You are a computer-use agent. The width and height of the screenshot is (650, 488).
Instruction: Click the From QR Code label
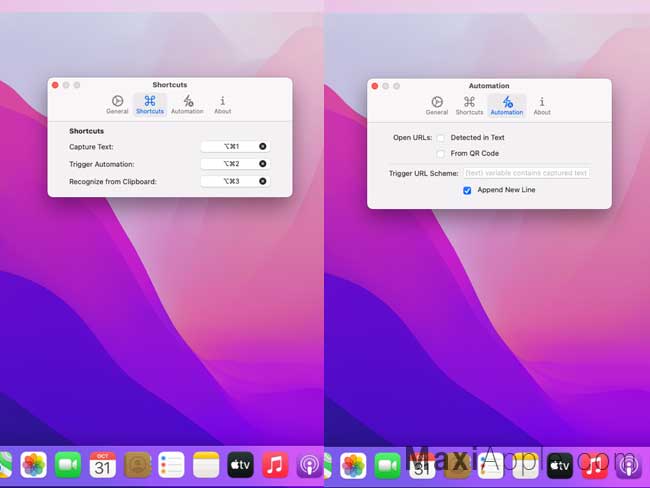[475, 153]
